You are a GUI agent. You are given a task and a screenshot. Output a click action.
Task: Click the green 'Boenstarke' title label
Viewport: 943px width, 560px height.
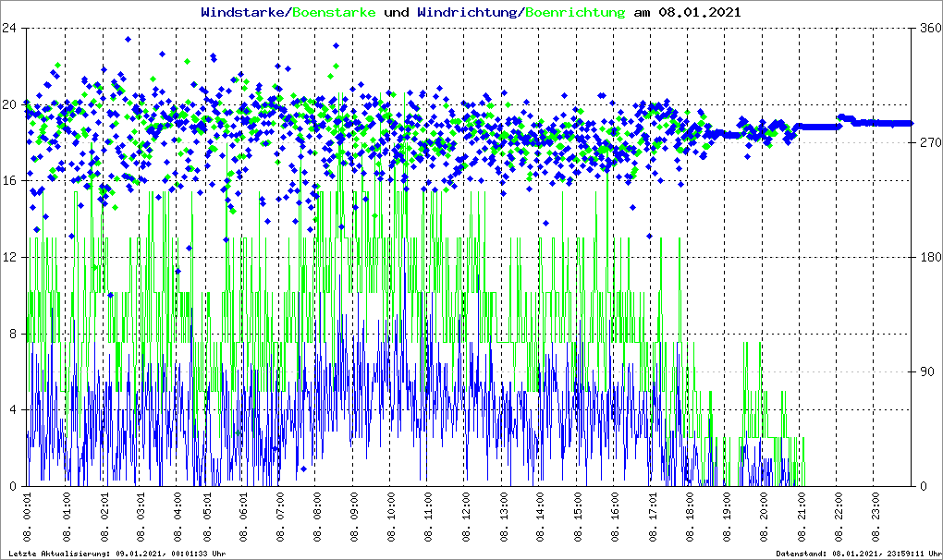(334, 13)
